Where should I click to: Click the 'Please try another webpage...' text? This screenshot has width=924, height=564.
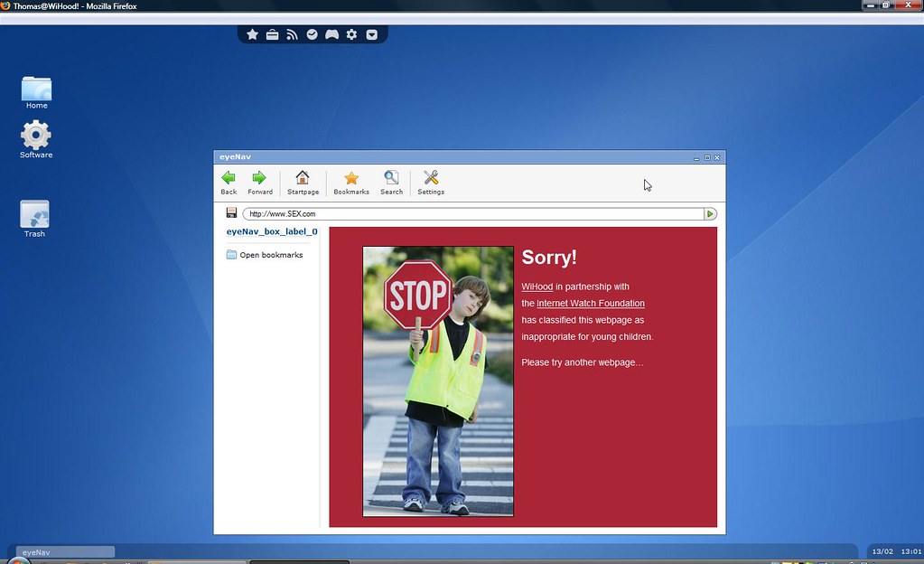[x=583, y=362]
